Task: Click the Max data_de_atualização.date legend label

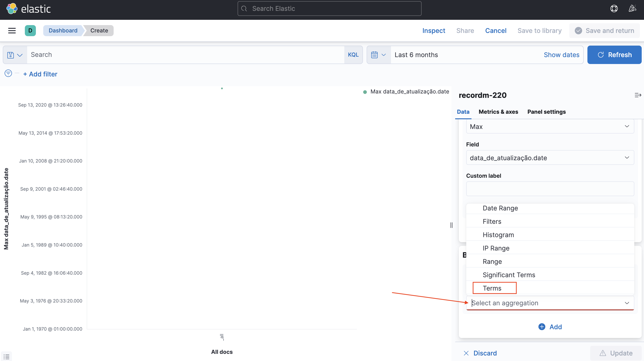Action: (x=409, y=92)
